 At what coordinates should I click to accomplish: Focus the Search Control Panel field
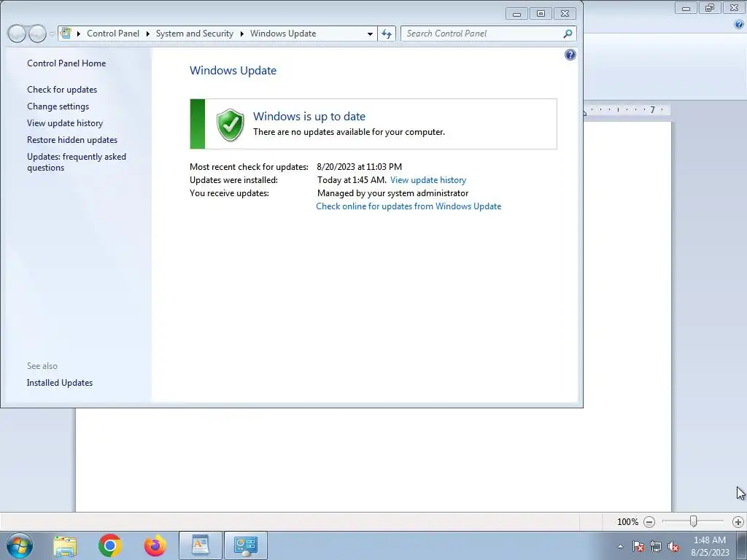tap(488, 34)
